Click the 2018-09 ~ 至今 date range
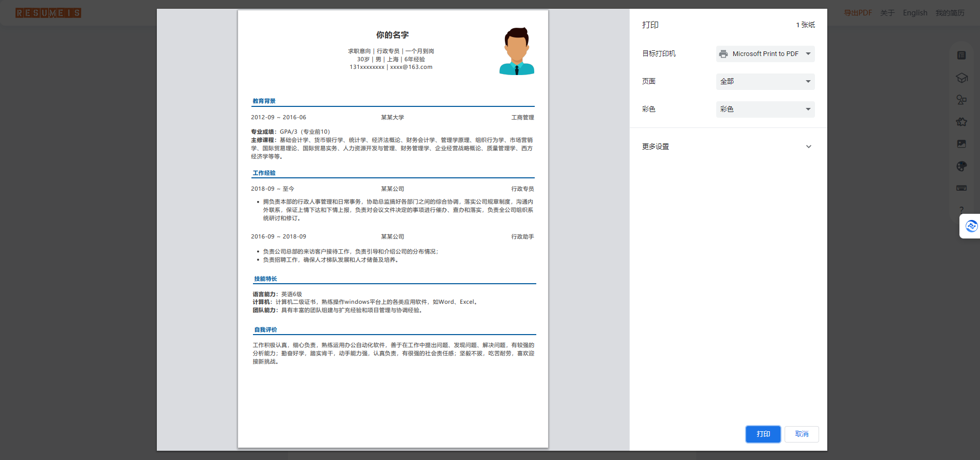This screenshot has height=460, width=980. click(273, 189)
